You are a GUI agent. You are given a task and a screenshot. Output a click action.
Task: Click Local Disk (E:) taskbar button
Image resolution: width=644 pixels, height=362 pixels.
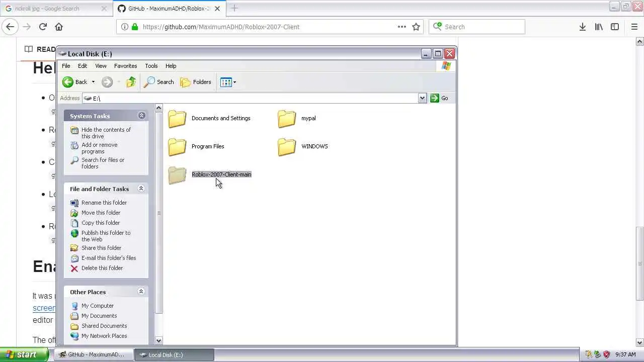coord(174,354)
